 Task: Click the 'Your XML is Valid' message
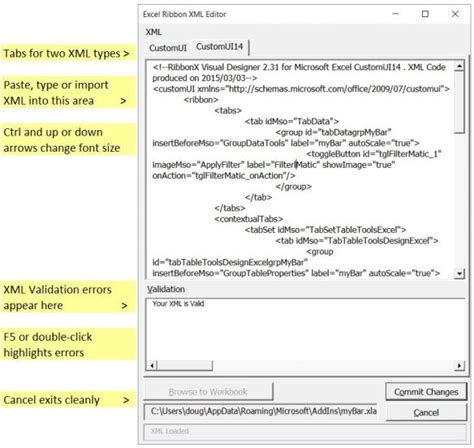click(x=178, y=304)
